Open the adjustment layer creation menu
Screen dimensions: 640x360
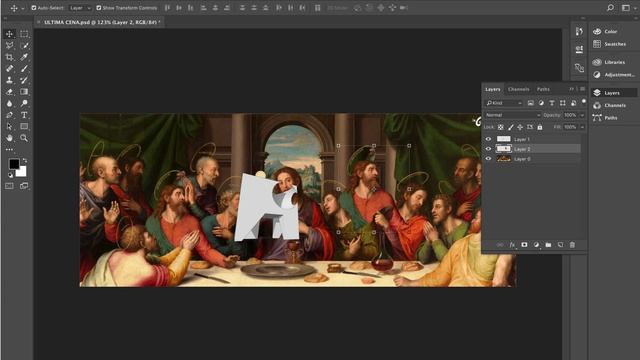click(536, 244)
